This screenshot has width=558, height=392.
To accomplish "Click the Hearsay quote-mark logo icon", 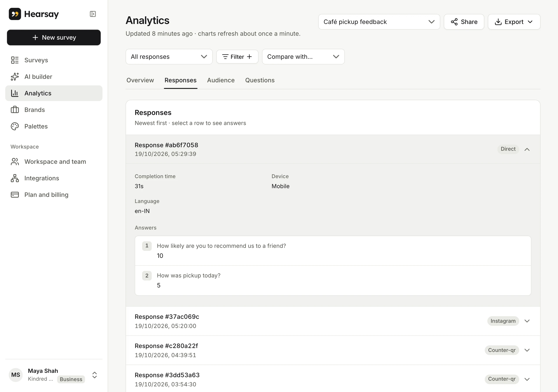I will coord(15,14).
